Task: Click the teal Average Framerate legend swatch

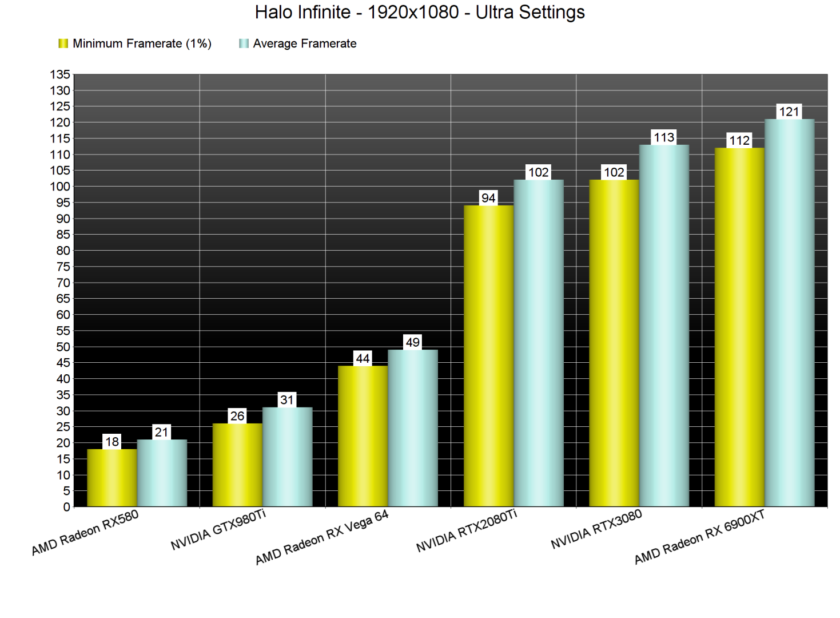Action: [242, 42]
